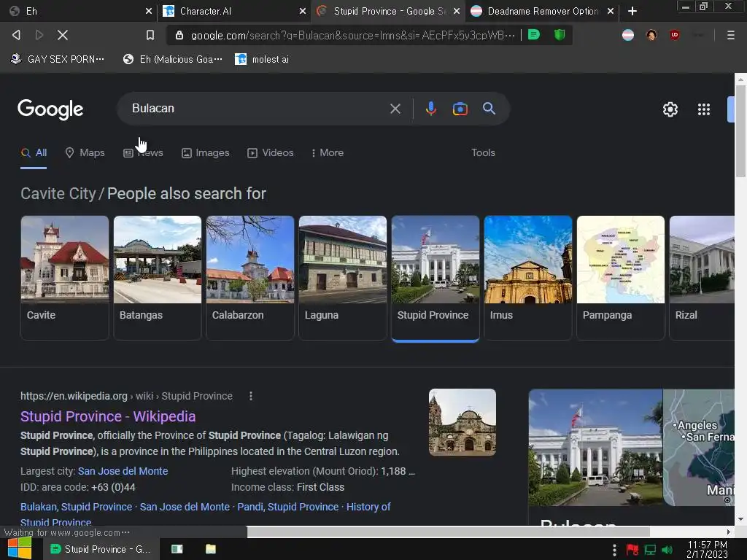This screenshot has width=747, height=560.
Task: Open the file explorer folder in taskbar
Action: [x=210, y=549]
